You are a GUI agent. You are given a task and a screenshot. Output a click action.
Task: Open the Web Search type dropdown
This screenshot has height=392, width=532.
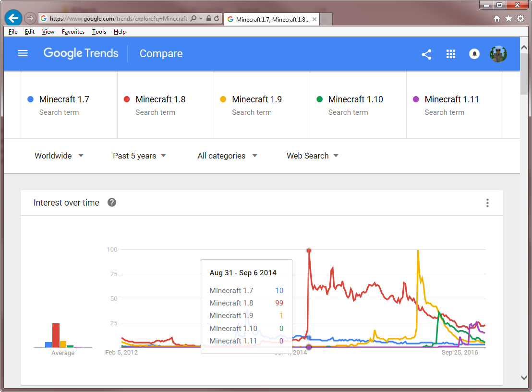pos(313,156)
